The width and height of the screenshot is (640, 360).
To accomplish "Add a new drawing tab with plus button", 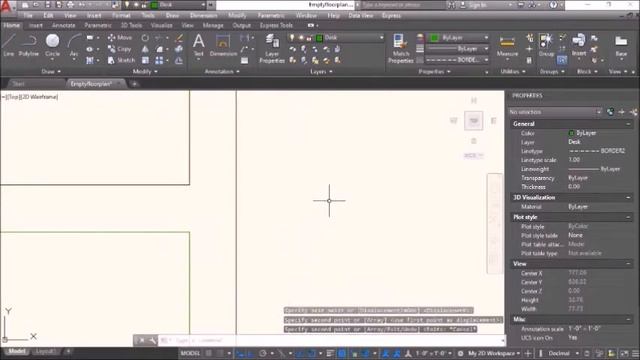I will pyautogui.click(x=134, y=84).
